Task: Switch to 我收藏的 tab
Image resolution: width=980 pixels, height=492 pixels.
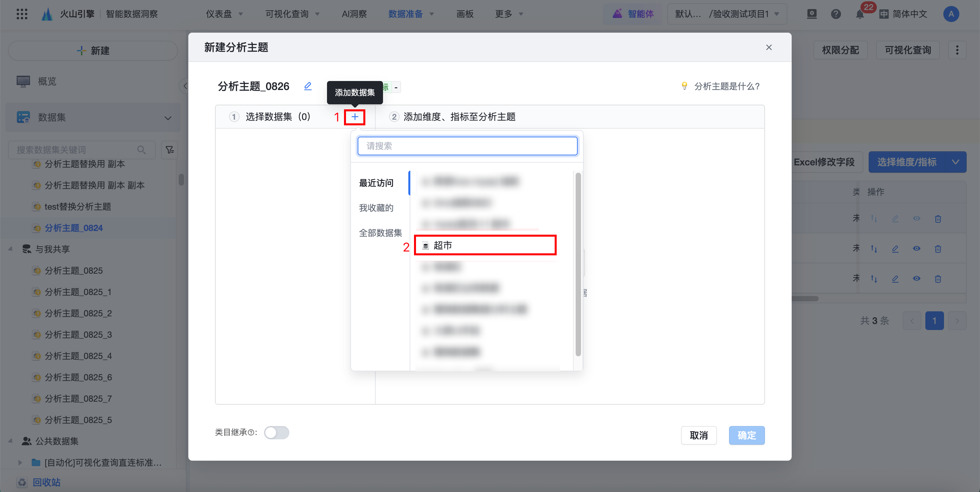Action: click(x=376, y=208)
